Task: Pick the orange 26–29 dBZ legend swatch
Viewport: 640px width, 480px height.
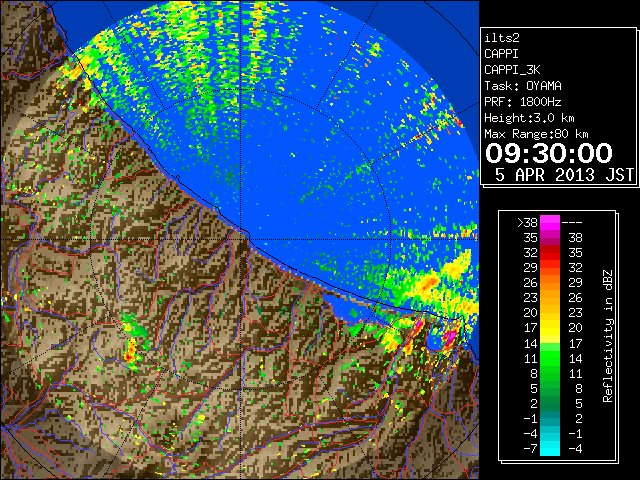Action: [550, 283]
